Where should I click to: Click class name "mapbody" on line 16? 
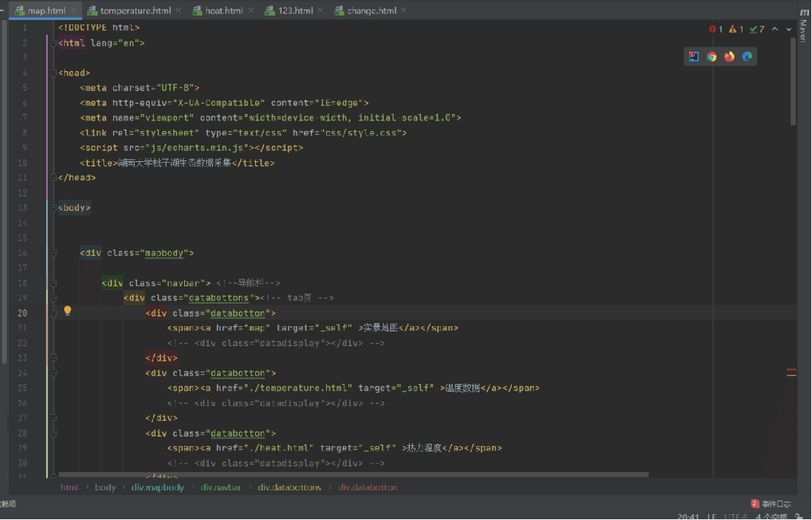163,253
